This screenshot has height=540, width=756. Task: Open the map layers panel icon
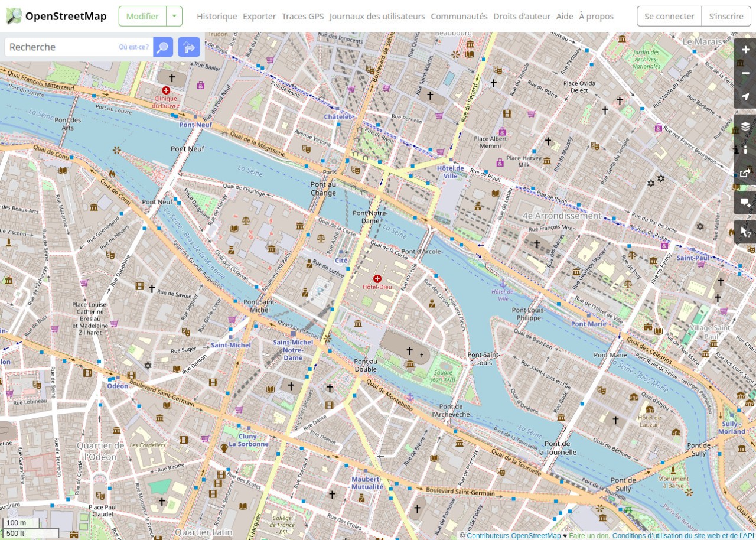[x=745, y=126]
